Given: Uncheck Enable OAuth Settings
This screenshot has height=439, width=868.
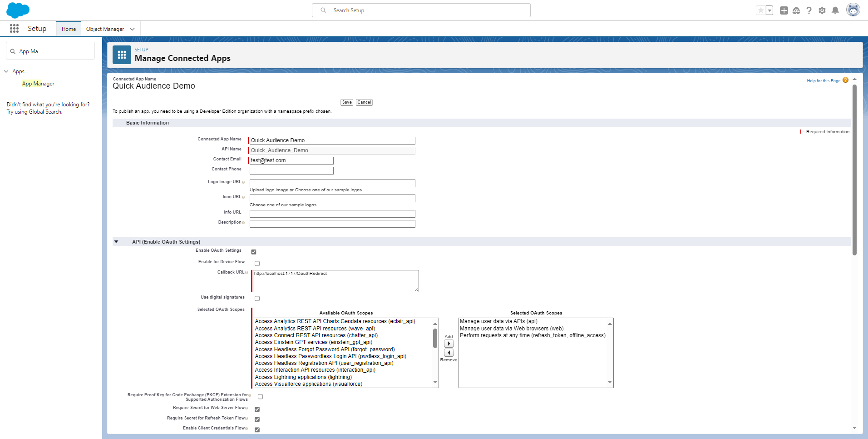Looking at the screenshot, I should pos(254,252).
